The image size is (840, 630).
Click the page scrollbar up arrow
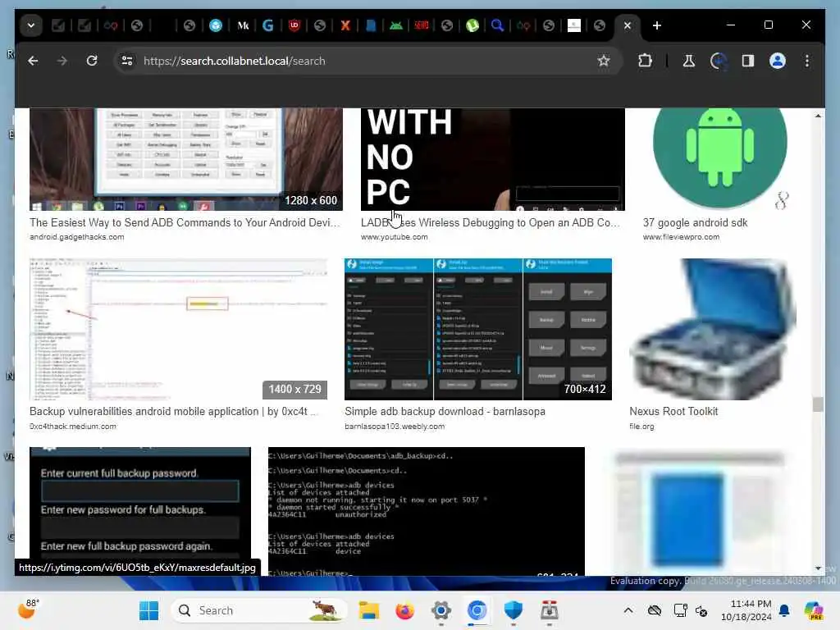pos(818,116)
